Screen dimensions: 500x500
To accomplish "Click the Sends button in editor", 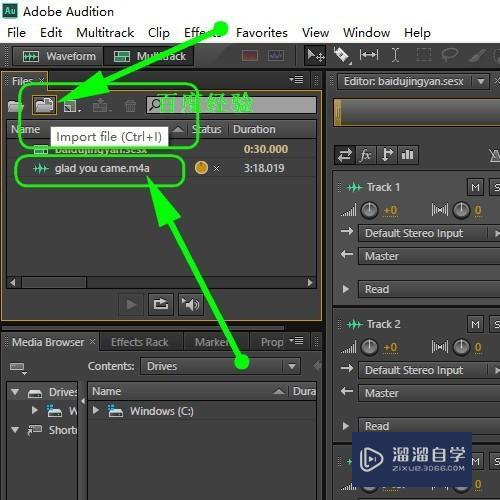I will 387,155.
